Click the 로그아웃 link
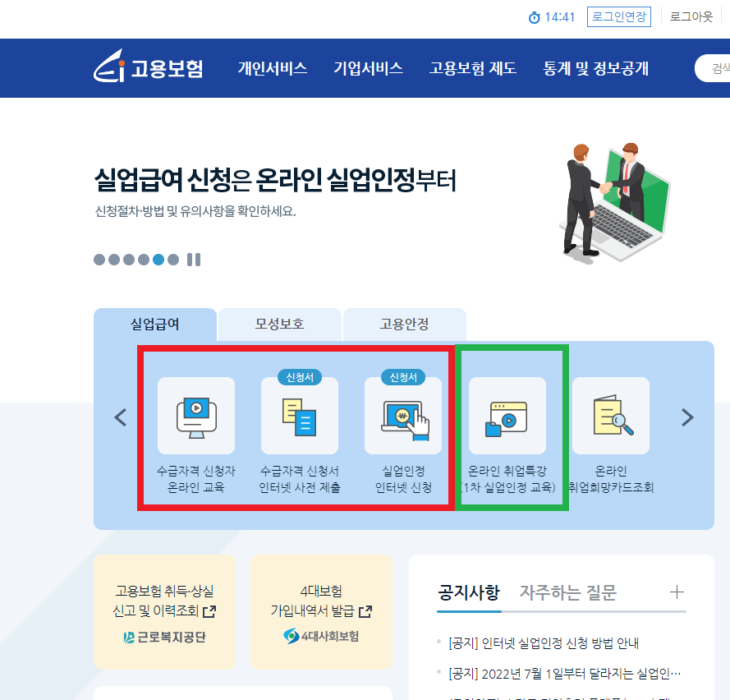Image resolution: width=730 pixels, height=700 pixels. (691, 16)
